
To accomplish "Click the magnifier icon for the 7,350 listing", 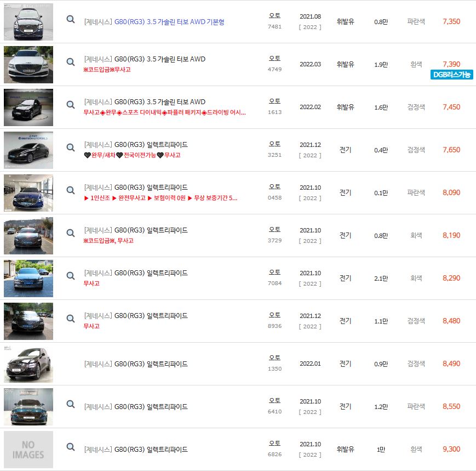I will pyautogui.click(x=71, y=19).
